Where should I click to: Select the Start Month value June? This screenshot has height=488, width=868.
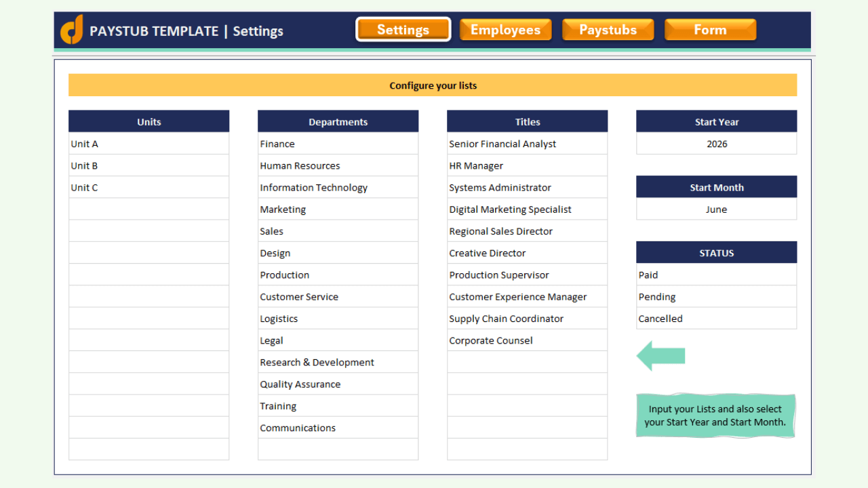coord(716,209)
